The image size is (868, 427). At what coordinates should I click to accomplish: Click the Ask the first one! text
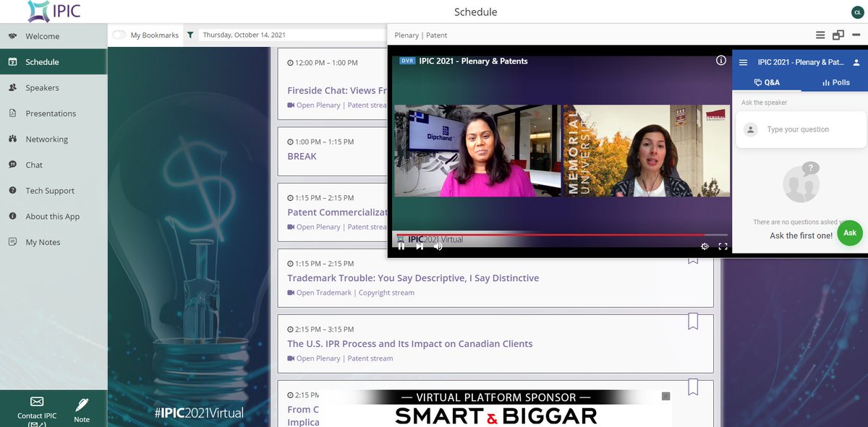(801, 236)
